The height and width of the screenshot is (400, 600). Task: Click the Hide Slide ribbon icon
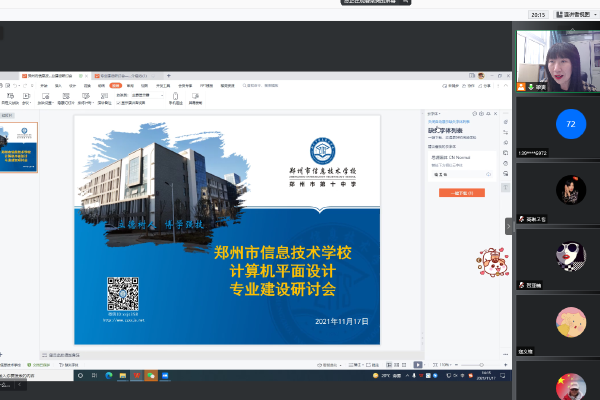(66, 96)
